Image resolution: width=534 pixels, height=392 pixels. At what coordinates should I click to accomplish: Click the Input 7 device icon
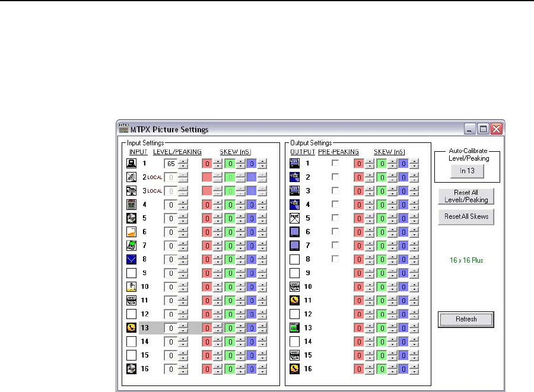(x=132, y=246)
